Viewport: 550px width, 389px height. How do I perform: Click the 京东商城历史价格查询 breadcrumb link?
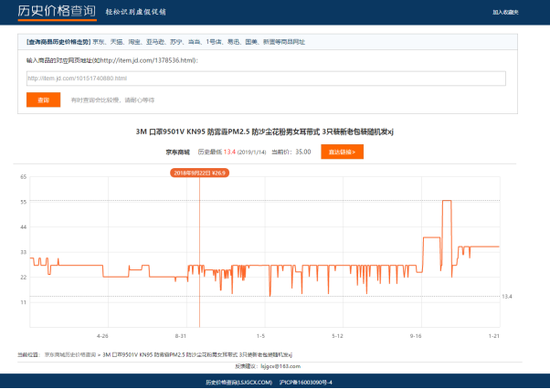point(70,355)
